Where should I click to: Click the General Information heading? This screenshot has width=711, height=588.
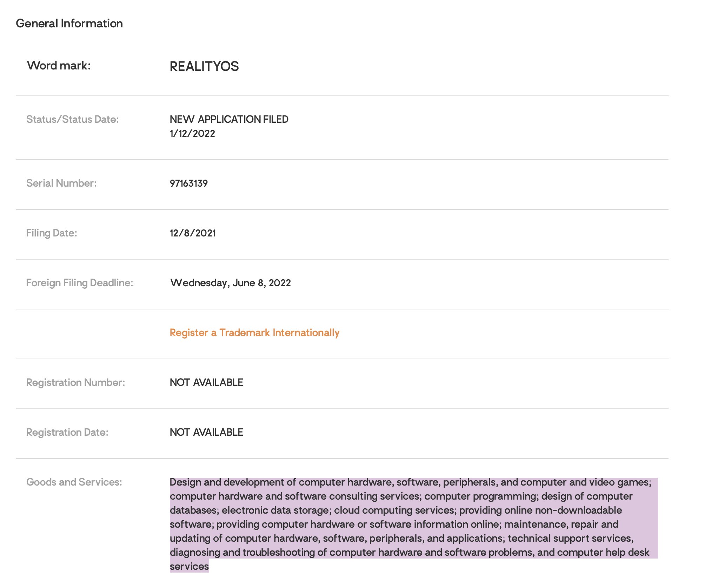(x=69, y=24)
